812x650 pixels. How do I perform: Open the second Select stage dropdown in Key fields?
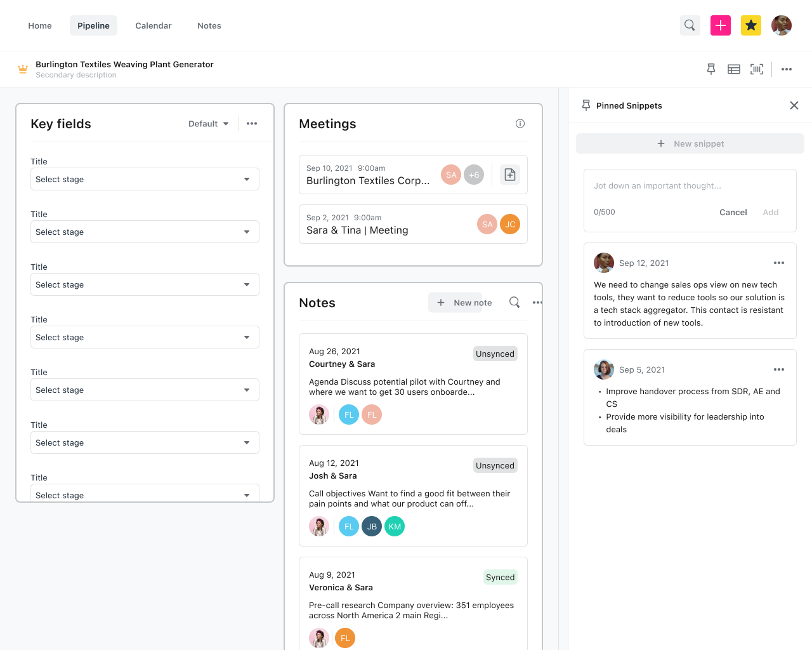145,232
